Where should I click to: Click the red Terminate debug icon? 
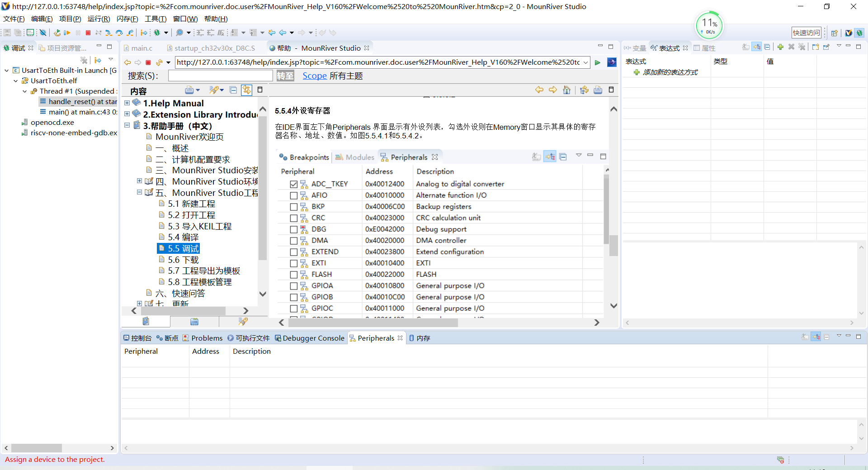[88, 33]
